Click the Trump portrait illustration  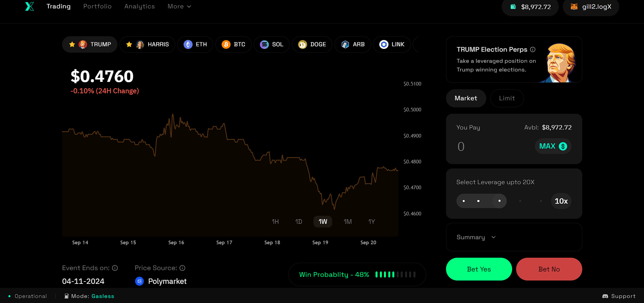(x=559, y=63)
